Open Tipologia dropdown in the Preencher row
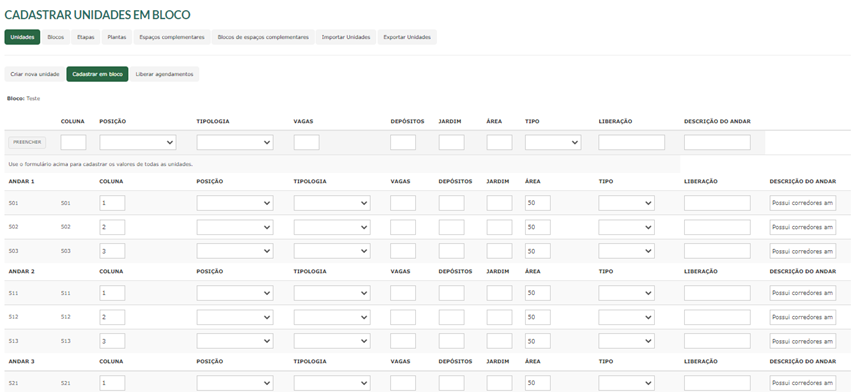This screenshot has width=856, height=392. (x=235, y=142)
